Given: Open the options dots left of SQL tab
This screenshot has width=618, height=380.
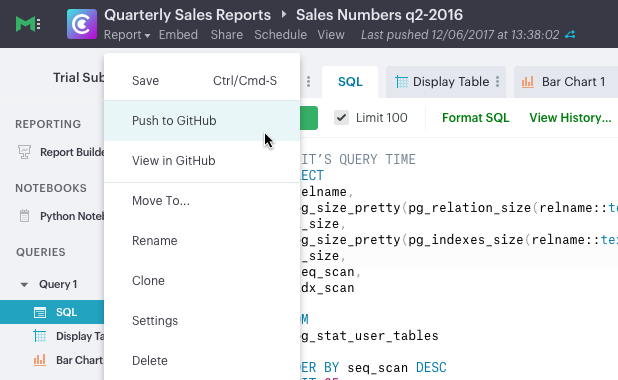Looking at the screenshot, I should point(309,82).
